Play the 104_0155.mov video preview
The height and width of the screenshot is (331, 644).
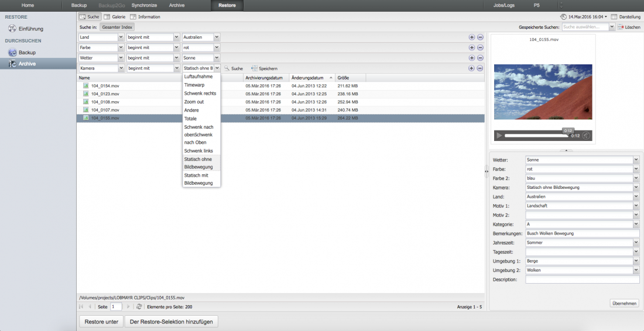(499, 136)
